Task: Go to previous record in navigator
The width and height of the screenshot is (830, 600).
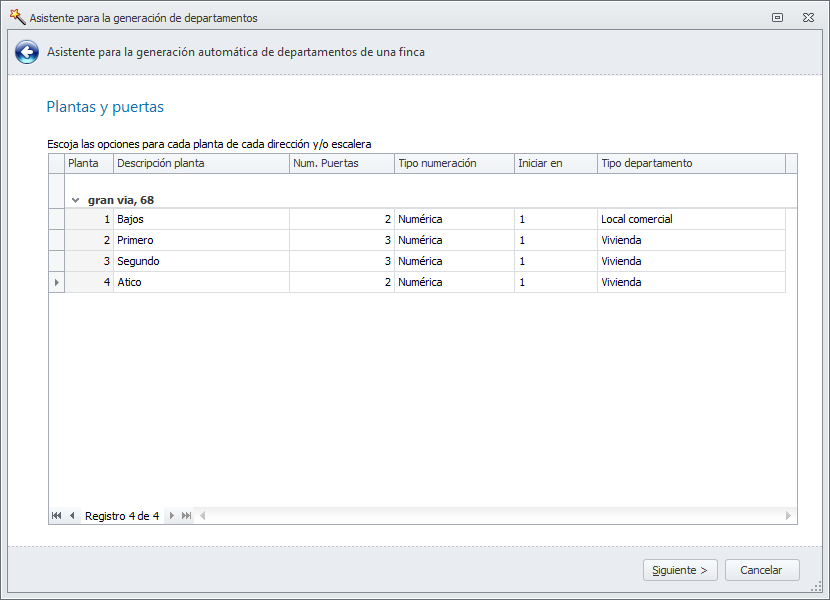Action: 72,516
